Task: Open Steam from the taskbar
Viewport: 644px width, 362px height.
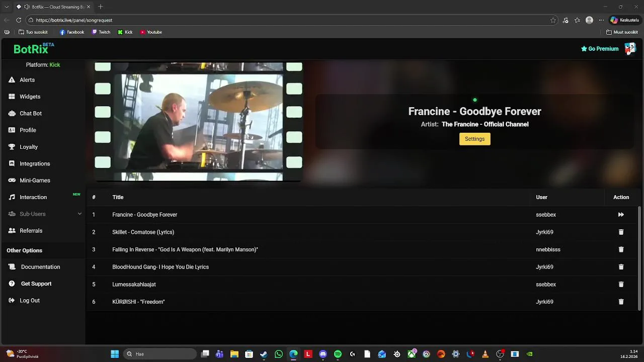Action: [264, 354]
